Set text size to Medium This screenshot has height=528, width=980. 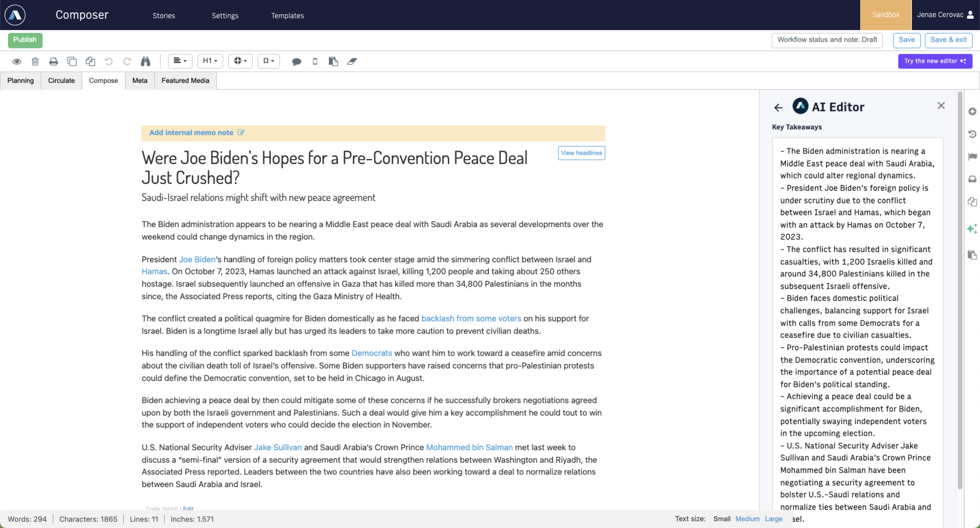click(747, 519)
